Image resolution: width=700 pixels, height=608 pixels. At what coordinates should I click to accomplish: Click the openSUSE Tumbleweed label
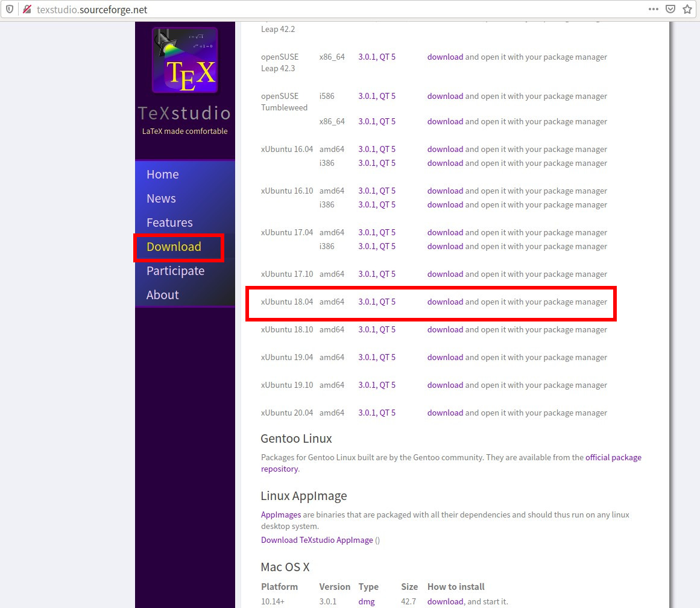(x=285, y=102)
